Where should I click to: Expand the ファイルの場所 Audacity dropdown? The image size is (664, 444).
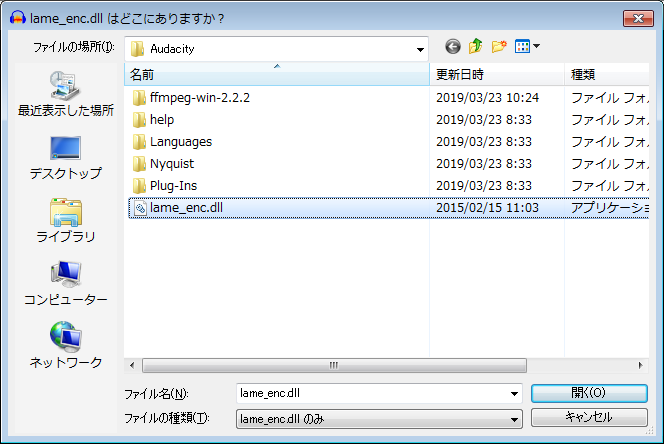420,50
